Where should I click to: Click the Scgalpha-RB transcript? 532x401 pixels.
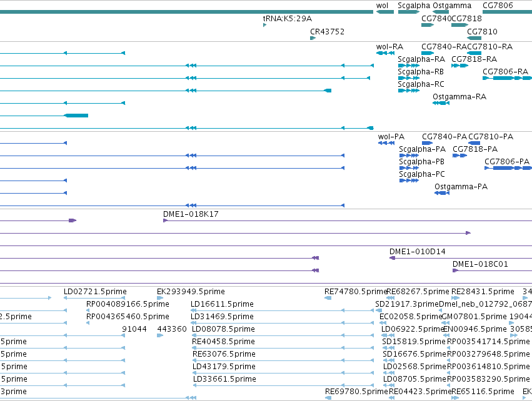click(x=409, y=78)
